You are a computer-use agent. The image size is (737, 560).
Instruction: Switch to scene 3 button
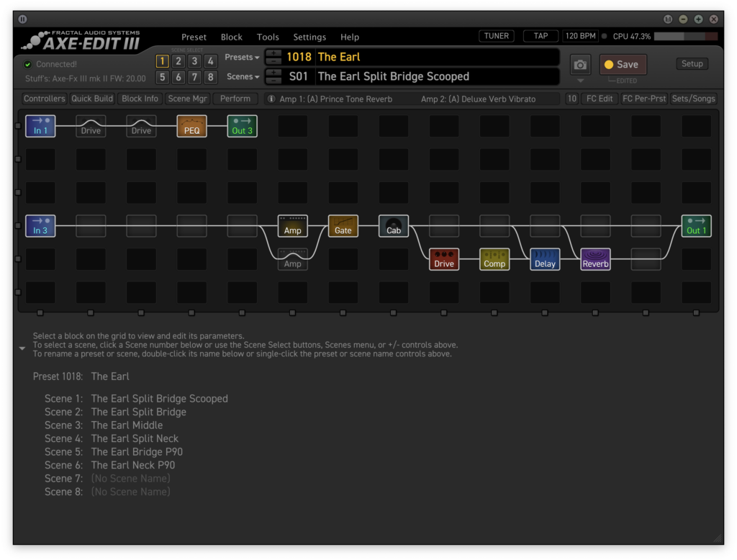(194, 61)
